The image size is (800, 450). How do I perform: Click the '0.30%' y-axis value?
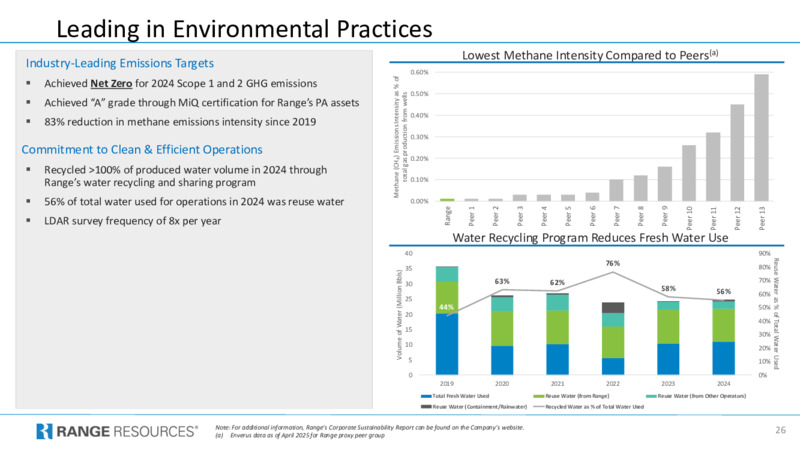pos(419,137)
